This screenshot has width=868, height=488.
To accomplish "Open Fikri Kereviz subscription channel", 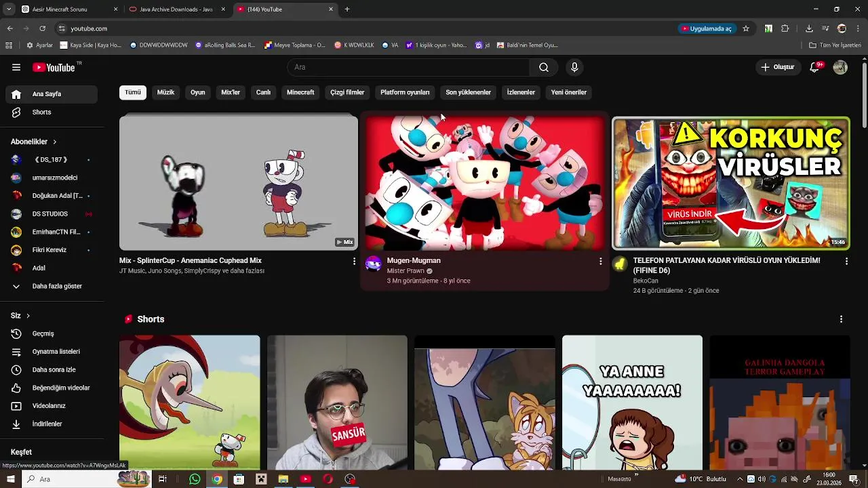I will (x=52, y=250).
